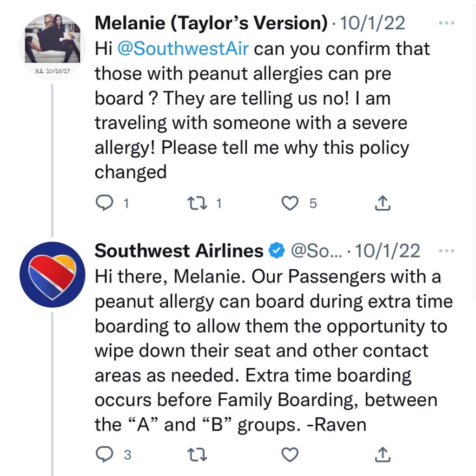
Task: Open Melanie's tweet 10/1/22 timestamp
Action: 373,23
